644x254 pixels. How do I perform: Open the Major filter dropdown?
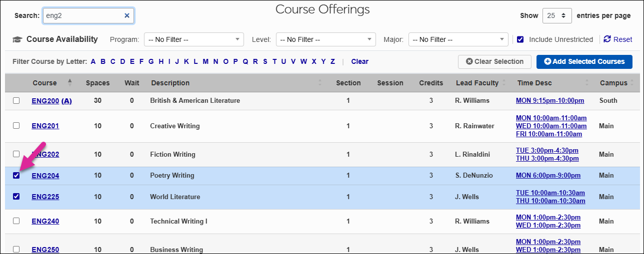[x=458, y=39]
